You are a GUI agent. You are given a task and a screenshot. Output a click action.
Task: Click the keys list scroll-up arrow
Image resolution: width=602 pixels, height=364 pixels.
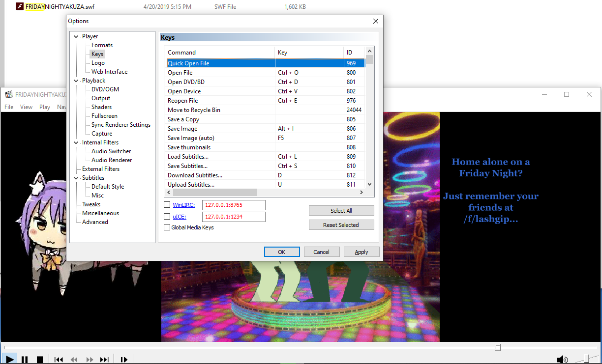coord(369,51)
